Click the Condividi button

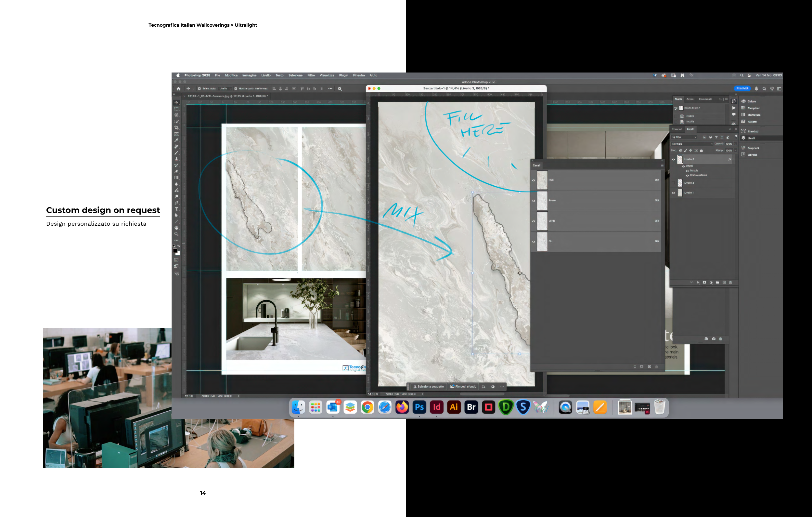[x=742, y=88]
